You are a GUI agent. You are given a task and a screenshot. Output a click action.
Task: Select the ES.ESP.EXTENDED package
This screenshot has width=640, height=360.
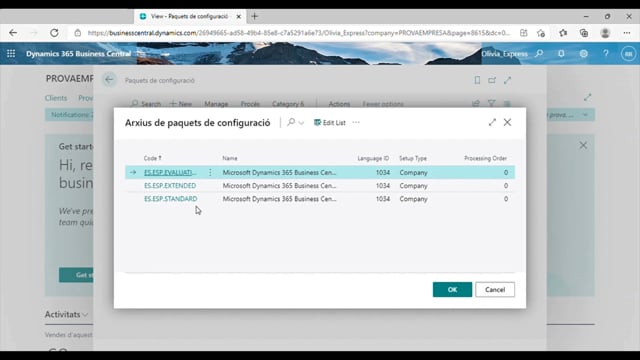(170, 185)
